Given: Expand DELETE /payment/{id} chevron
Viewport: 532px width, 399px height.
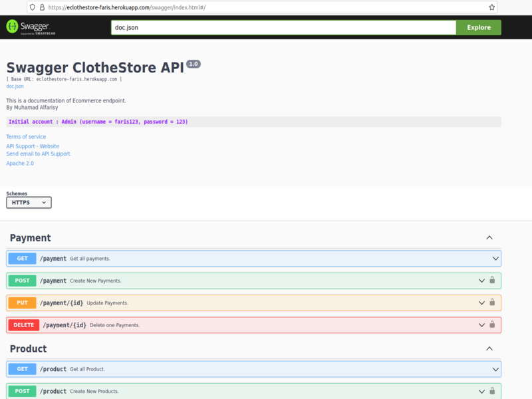Looking at the screenshot, I should pyautogui.click(x=481, y=325).
